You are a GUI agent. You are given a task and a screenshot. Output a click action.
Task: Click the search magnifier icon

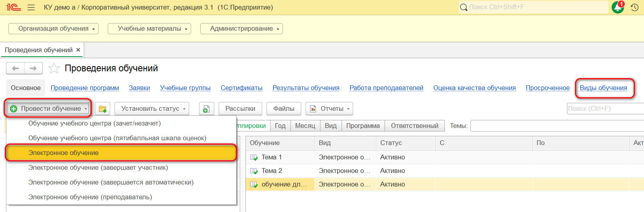click(x=464, y=7)
